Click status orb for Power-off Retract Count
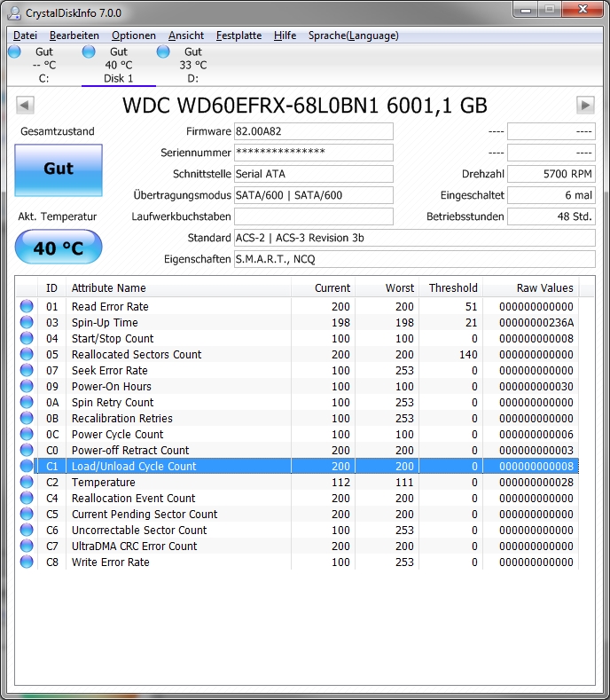610x700 pixels. point(27,450)
